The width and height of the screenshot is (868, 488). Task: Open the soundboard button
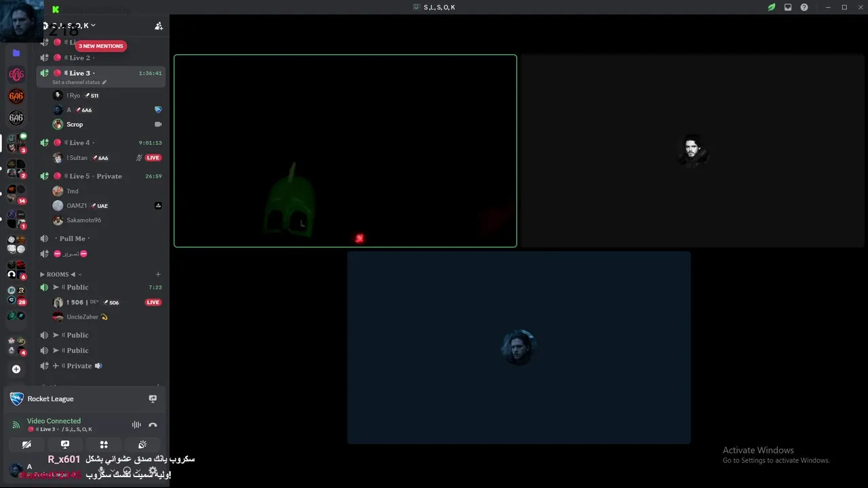click(142, 445)
